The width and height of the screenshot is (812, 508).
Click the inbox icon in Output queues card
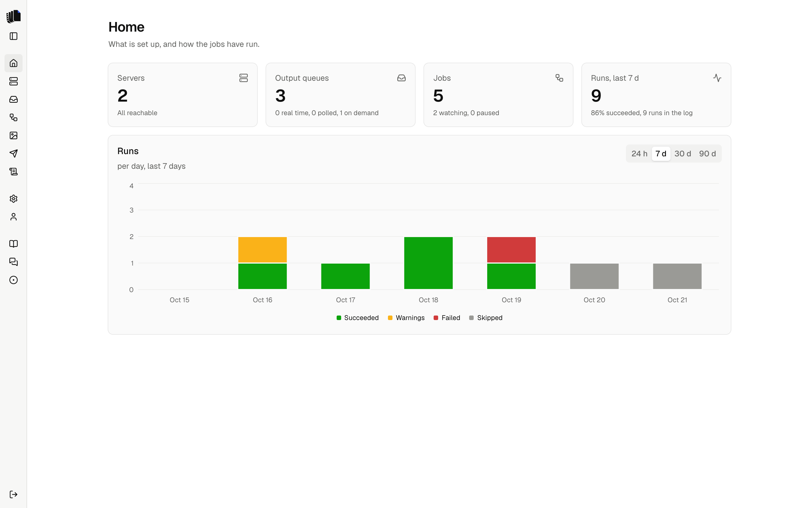(402, 78)
